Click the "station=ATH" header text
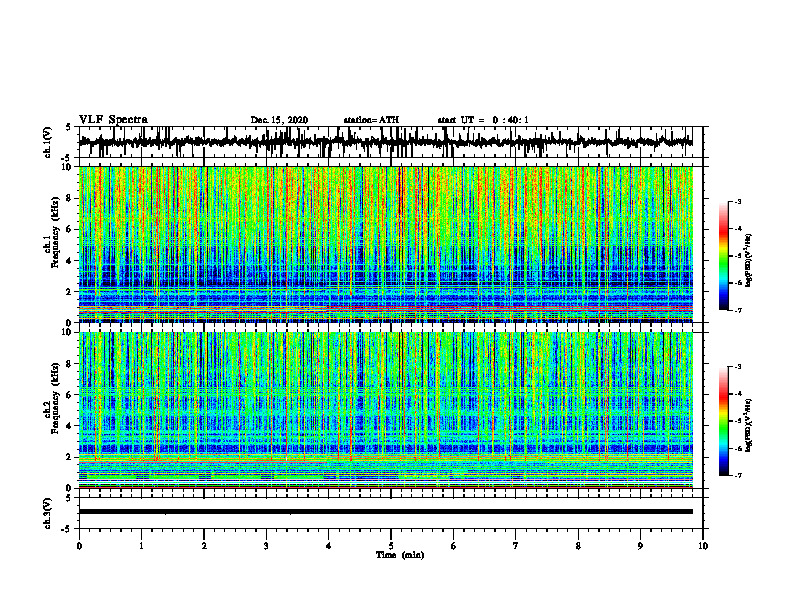This screenshot has height=612, width=792. pyautogui.click(x=371, y=120)
